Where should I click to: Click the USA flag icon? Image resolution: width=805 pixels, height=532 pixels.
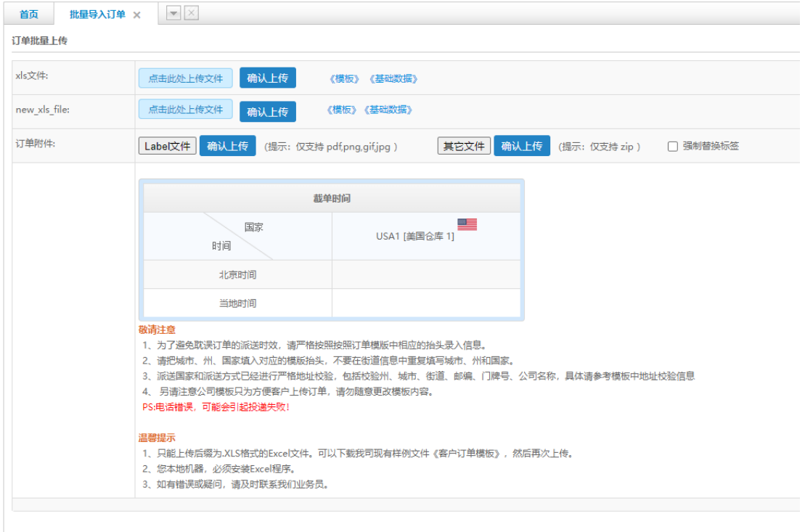pos(467,224)
